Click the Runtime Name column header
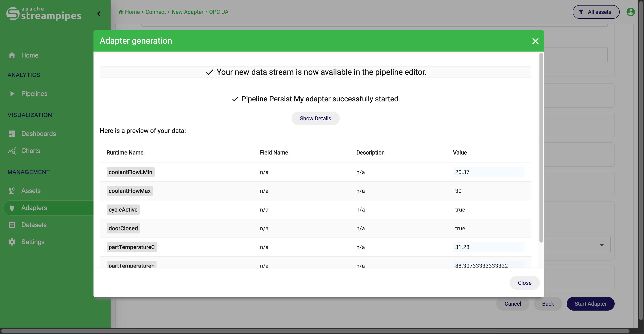The height and width of the screenshot is (334, 644). (x=125, y=152)
